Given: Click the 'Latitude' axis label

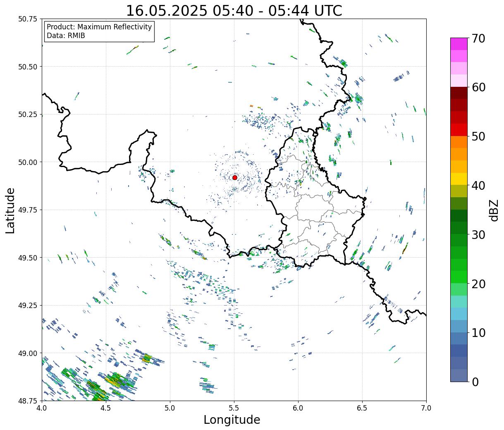Looking at the screenshot, I should pyautogui.click(x=10, y=210).
